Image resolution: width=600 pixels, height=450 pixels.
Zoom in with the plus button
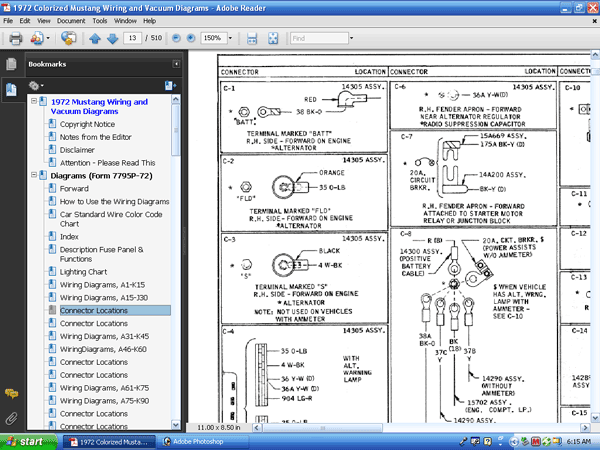click(x=191, y=38)
